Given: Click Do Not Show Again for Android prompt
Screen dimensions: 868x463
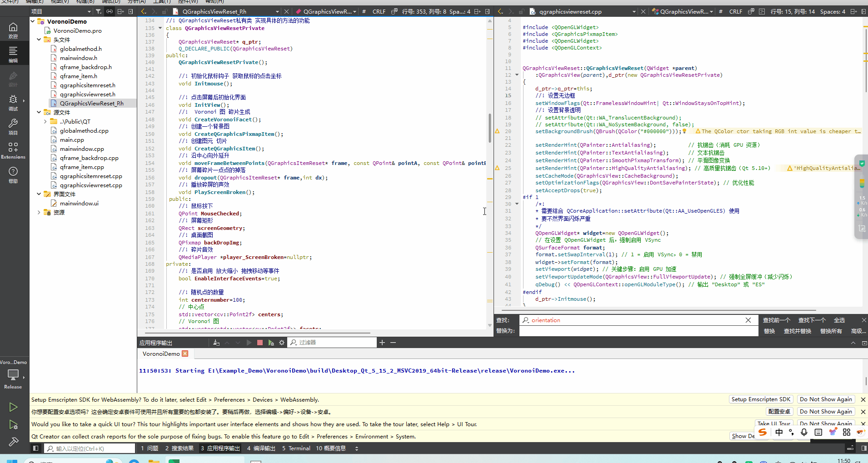Looking at the screenshot, I should 826,412.
